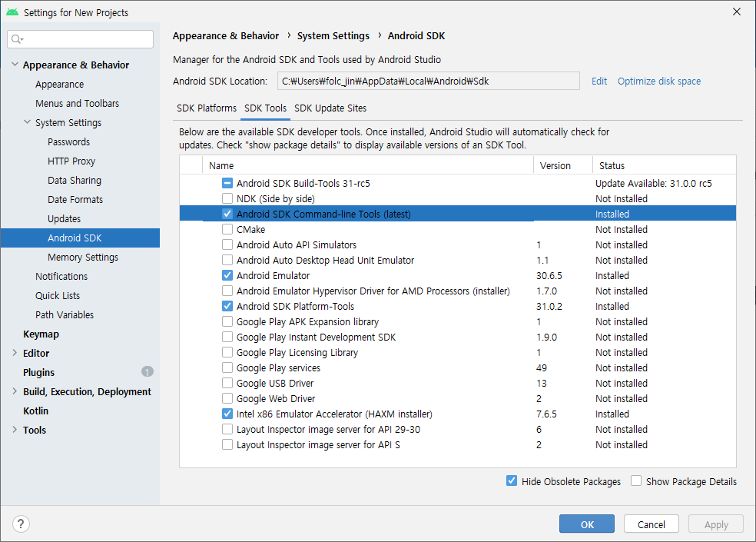
Task: Select Google Play Instant Development SDK row
Action: (458, 337)
